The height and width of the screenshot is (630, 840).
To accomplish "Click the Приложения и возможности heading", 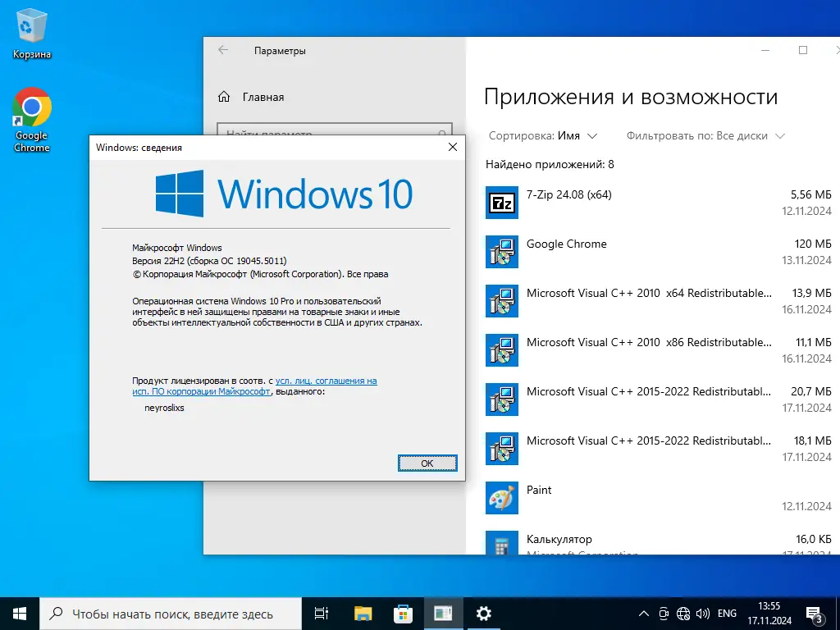I will click(x=631, y=98).
